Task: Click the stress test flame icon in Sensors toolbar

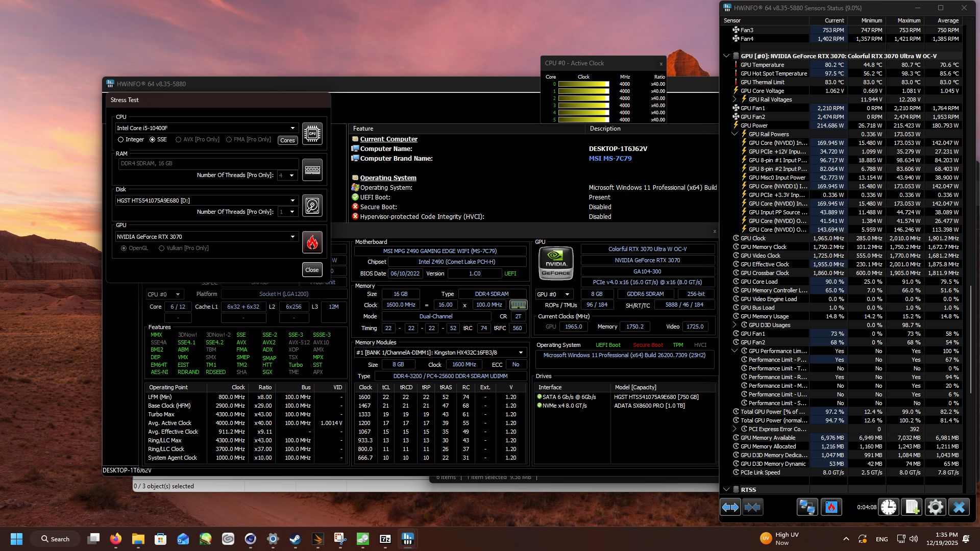Action: pyautogui.click(x=831, y=507)
